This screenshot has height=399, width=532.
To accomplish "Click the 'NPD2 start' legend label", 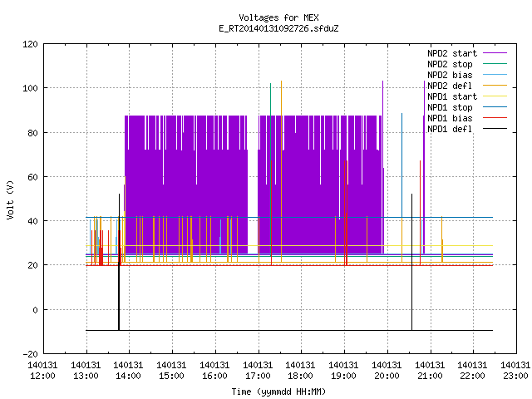I will click(x=452, y=53).
